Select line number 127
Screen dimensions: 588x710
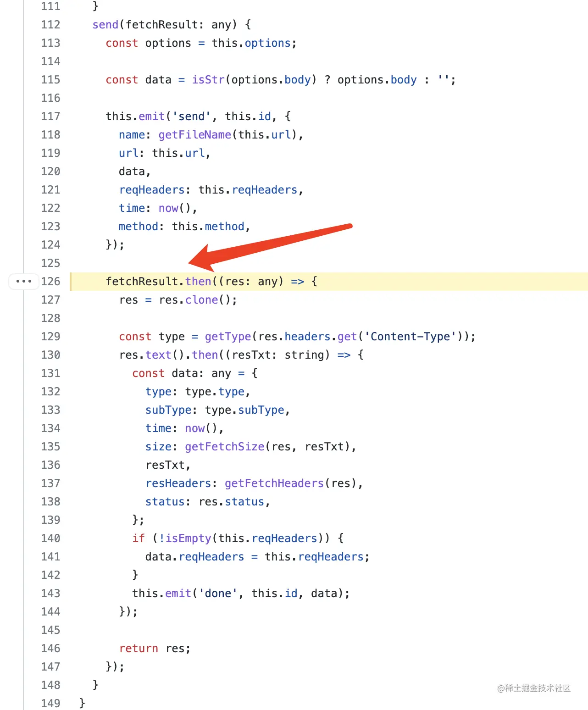(x=50, y=300)
